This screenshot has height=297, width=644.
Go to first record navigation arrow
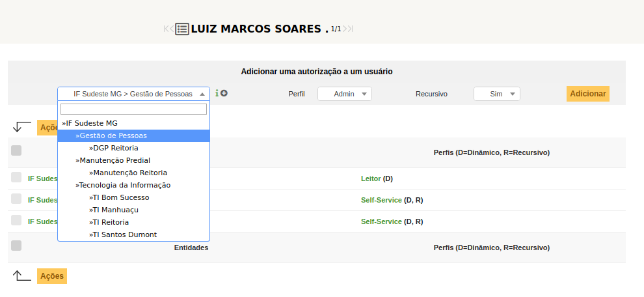click(x=166, y=29)
